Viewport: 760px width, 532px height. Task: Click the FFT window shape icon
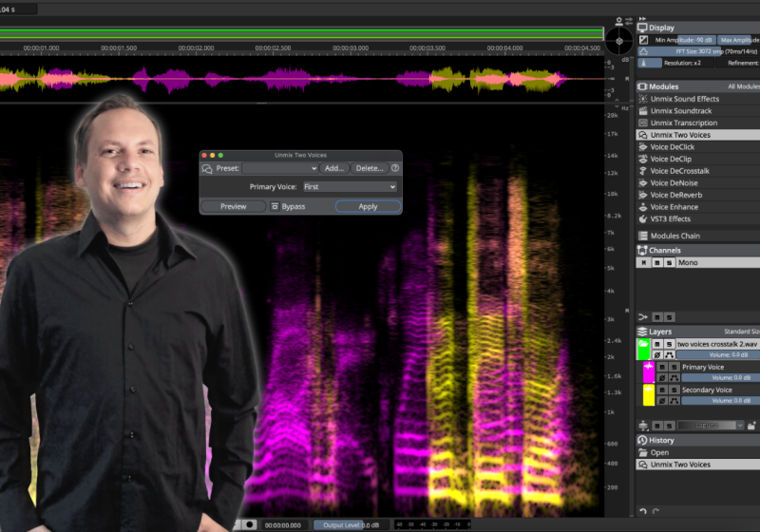click(x=643, y=51)
